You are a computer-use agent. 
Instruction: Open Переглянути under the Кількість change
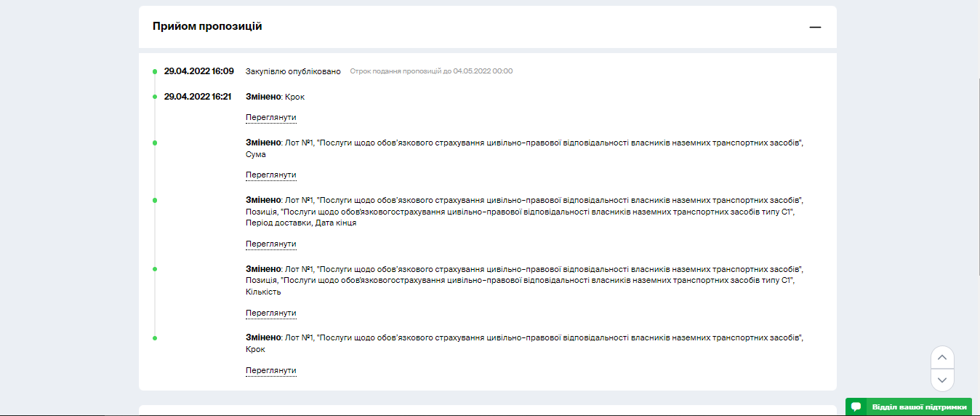270,313
